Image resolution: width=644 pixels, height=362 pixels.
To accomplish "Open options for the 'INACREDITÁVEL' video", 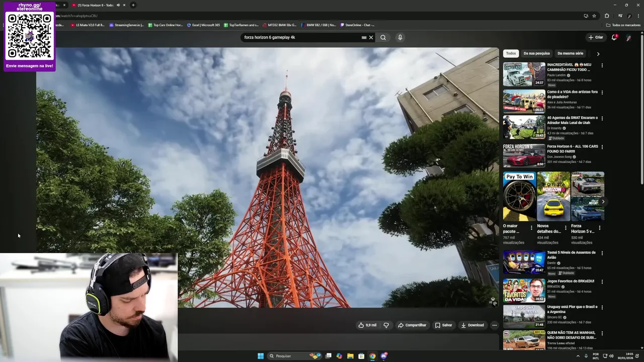I will click(x=602, y=65).
